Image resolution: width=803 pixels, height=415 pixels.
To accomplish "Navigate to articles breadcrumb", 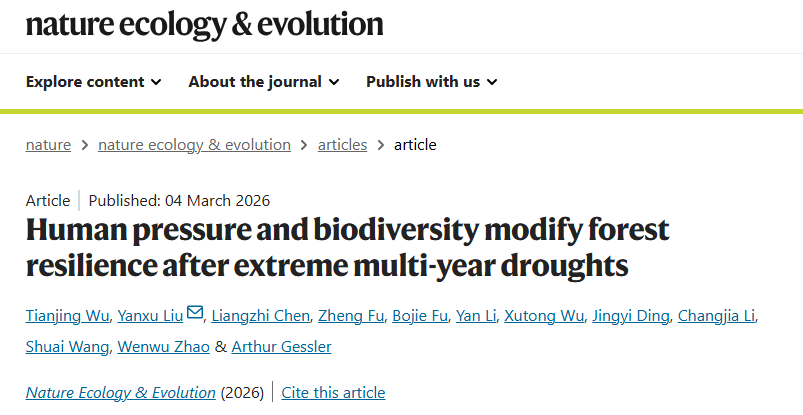I will pyautogui.click(x=342, y=144).
